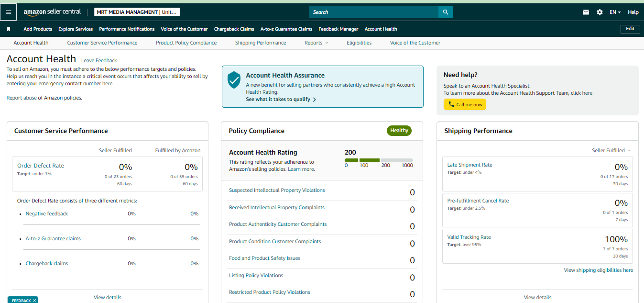Click 'here' link for Account Health Support Team

[587, 93]
